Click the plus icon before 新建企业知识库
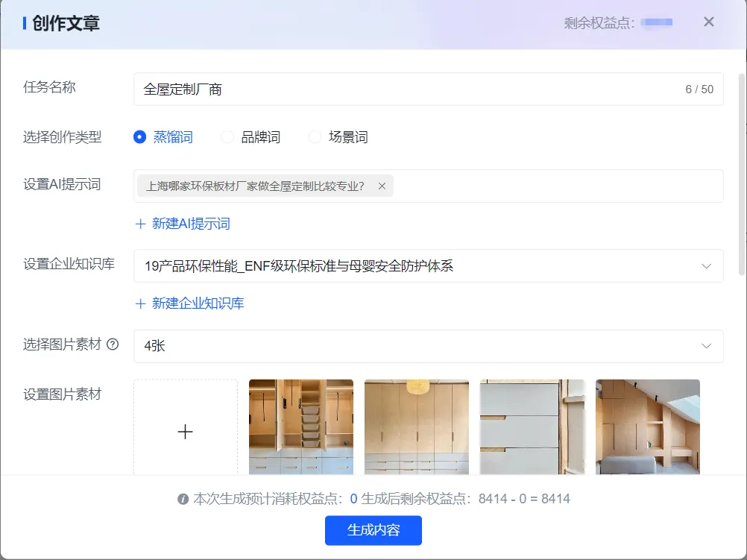This screenshot has width=747, height=560. point(140,303)
